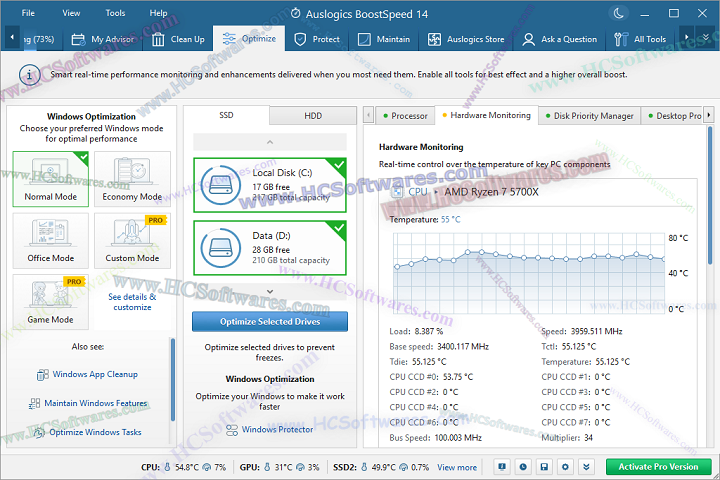Click the GPU thermometer icon in status bar
720x480 pixels.
[267, 467]
